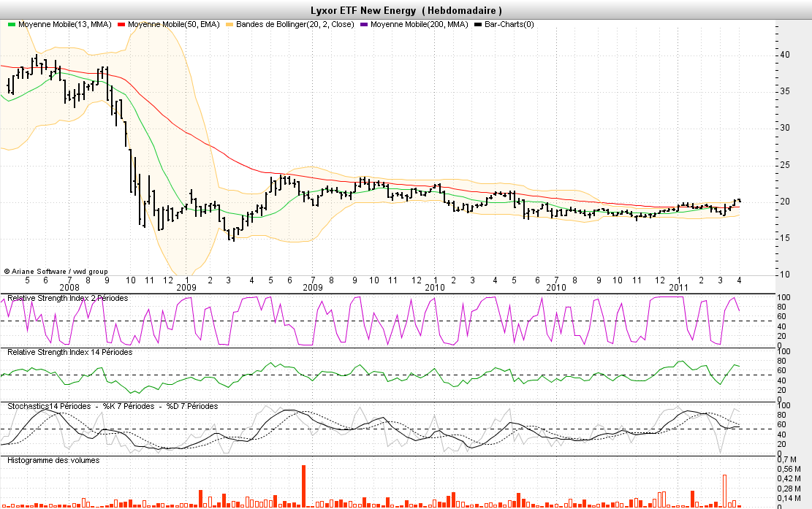Viewport: 812px width, 509px height.
Task: Select the "Moyenne Mobile(200, MMA)" legend label
Action: tap(420, 24)
